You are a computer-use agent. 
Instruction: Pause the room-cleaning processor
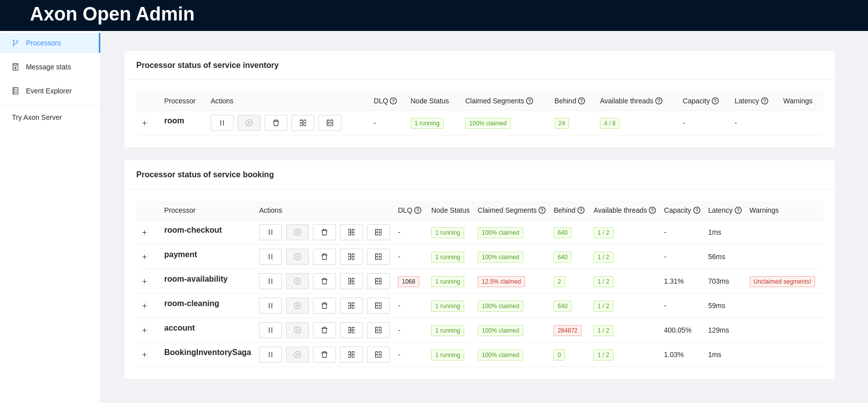click(271, 306)
